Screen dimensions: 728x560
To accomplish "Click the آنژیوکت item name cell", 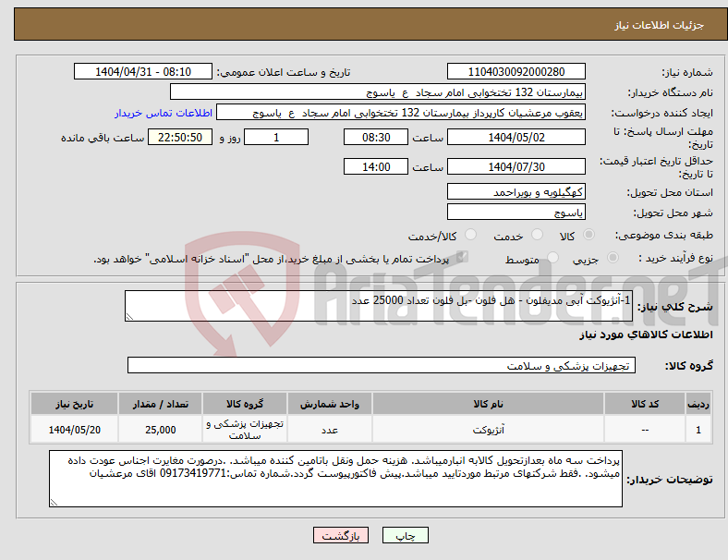I will (x=488, y=430).
